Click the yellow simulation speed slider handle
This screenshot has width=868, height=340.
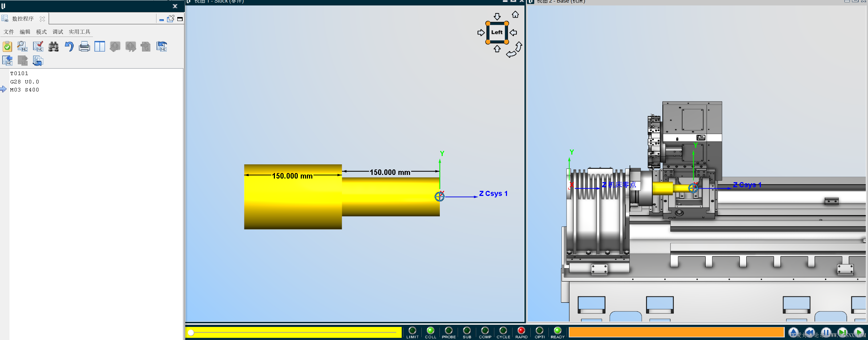[x=191, y=332]
